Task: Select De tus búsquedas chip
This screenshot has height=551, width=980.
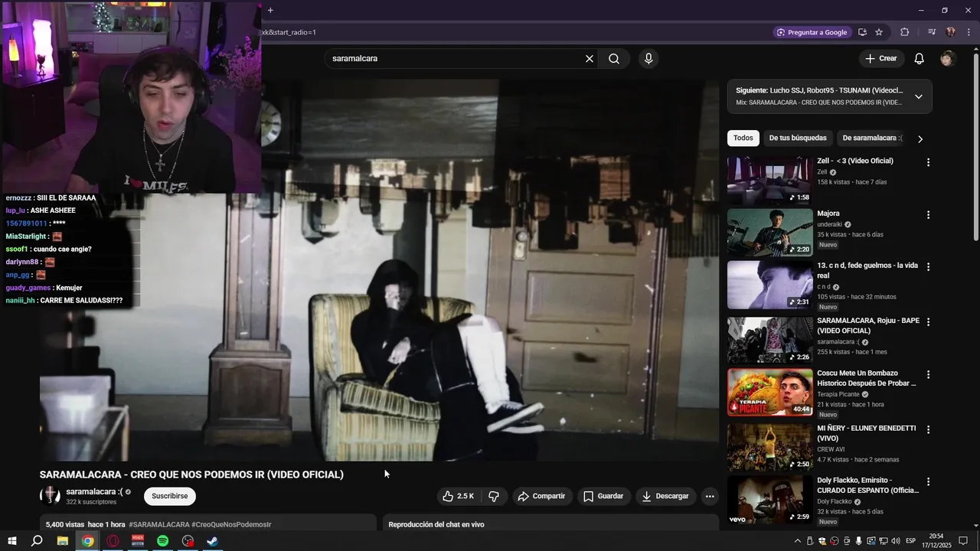Action: [798, 138]
